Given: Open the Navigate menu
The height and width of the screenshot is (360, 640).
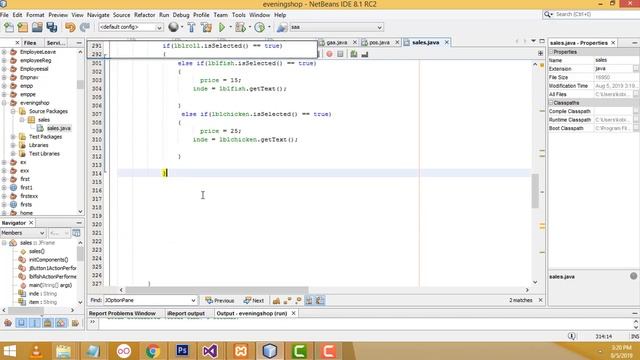Looking at the screenshot, I should click(98, 15).
